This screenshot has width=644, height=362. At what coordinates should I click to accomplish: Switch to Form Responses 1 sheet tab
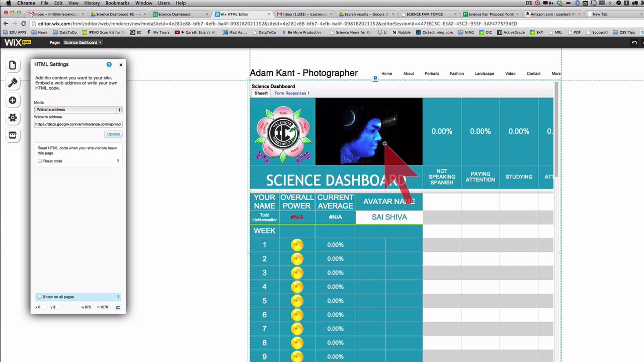(x=292, y=93)
